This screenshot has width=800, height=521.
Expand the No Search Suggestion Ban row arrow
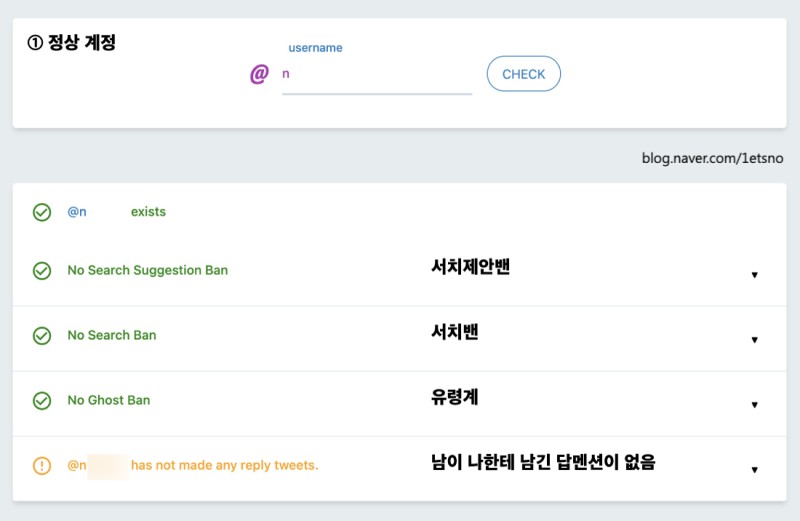(754, 275)
